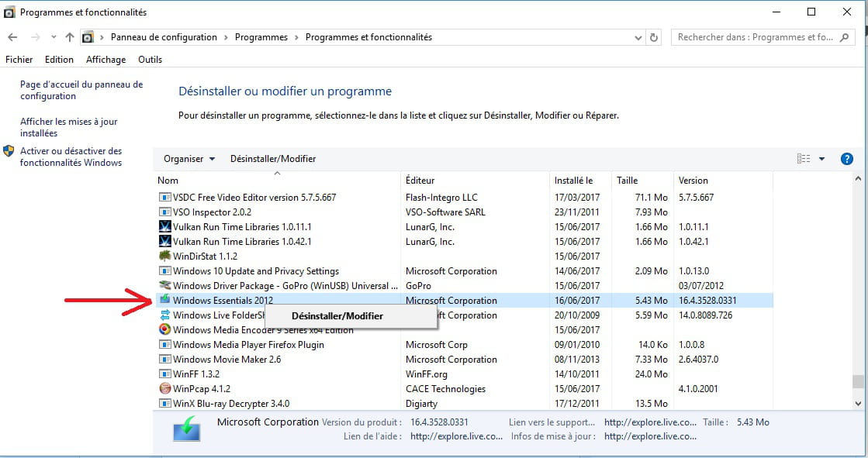Select the WinPcap 4.1.2 row

pos(464,389)
